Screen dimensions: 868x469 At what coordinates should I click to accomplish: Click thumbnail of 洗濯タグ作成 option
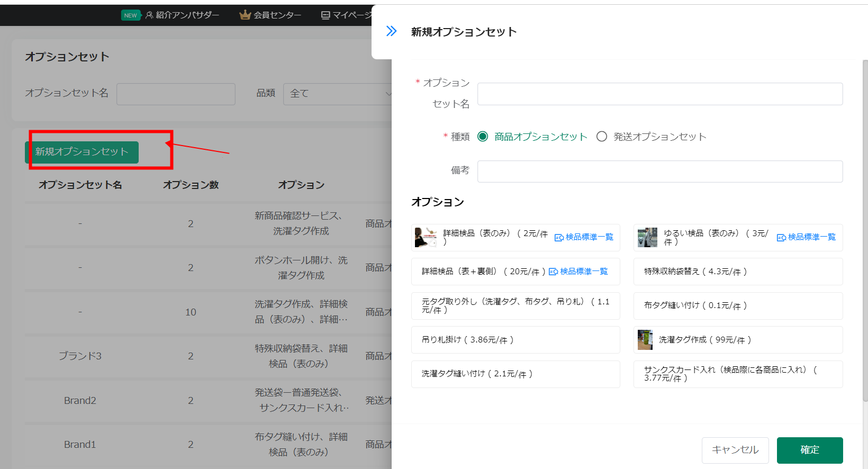coord(645,340)
